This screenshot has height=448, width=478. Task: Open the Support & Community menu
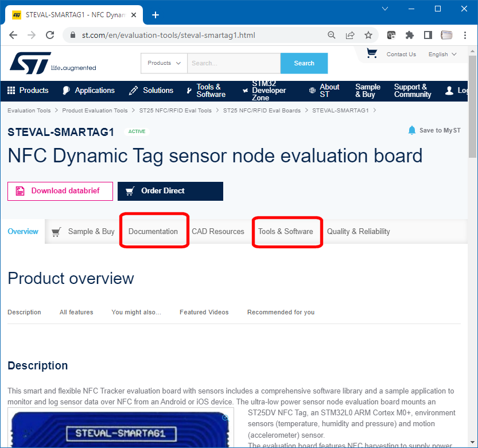click(x=413, y=91)
